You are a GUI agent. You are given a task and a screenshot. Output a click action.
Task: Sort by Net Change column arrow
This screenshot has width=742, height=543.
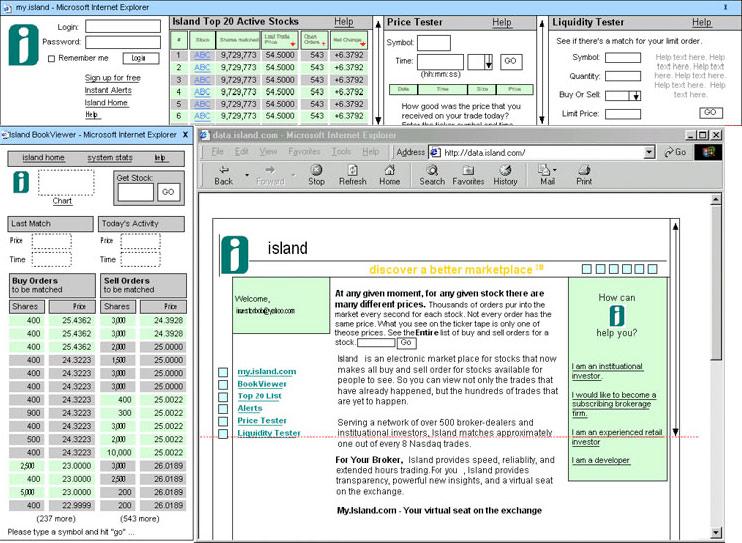click(x=363, y=45)
